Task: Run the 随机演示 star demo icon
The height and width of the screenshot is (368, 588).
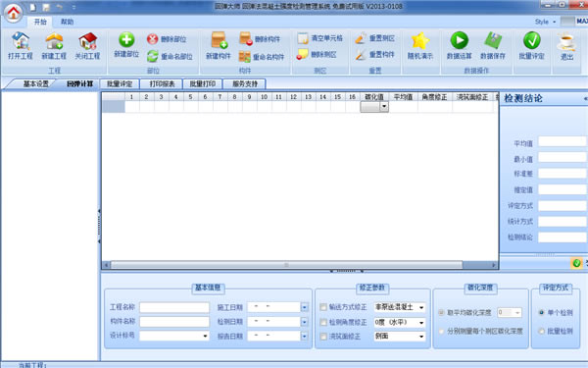Action: tap(420, 40)
